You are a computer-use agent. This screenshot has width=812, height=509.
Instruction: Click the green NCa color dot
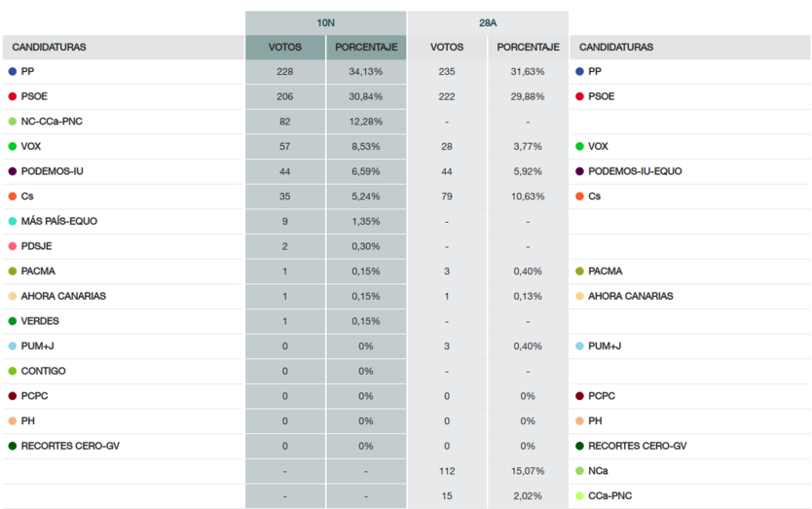[580, 471]
